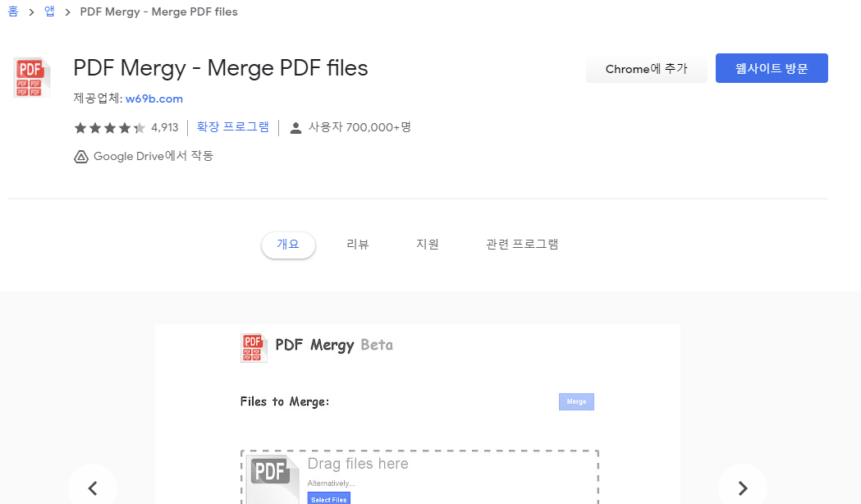The height and width of the screenshot is (504, 861).
Task: Click the Google Drive icon
Action: (x=80, y=157)
